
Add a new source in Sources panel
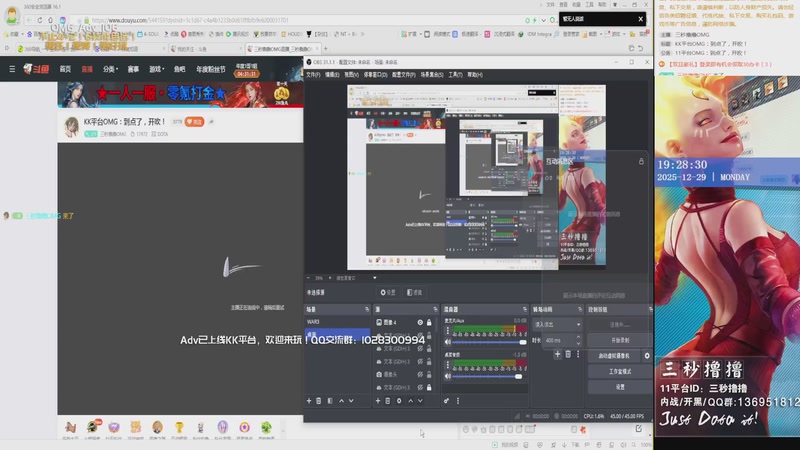tap(378, 401)
